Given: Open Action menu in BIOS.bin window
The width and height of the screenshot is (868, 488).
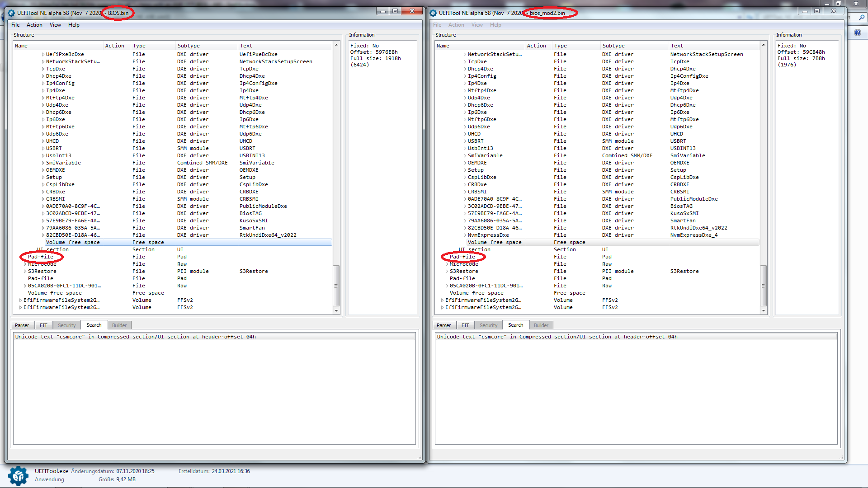Looking at the screenshot, I should point(34,25).
